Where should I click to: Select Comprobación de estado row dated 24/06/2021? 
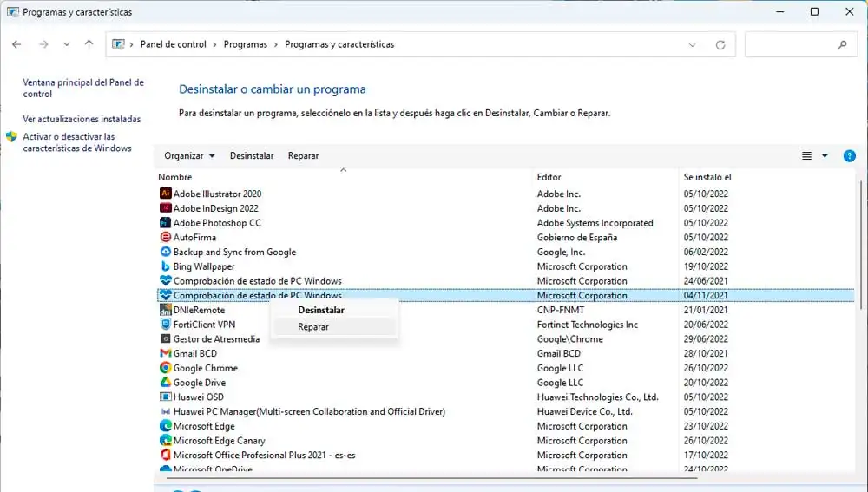(x=505, y=280)
